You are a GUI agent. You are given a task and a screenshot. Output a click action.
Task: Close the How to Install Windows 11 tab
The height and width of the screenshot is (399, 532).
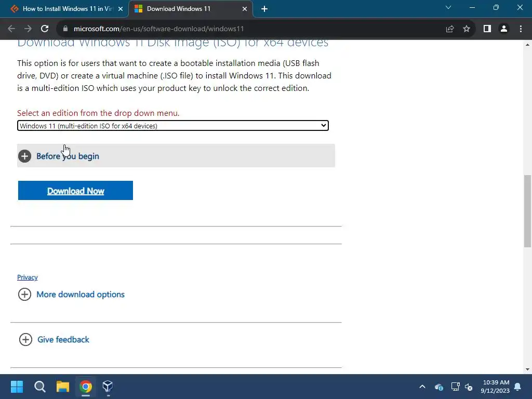tap(121, 9)
